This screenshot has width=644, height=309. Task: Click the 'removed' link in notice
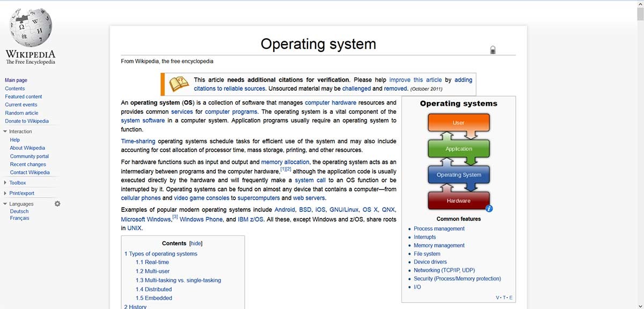pos(396,89)
